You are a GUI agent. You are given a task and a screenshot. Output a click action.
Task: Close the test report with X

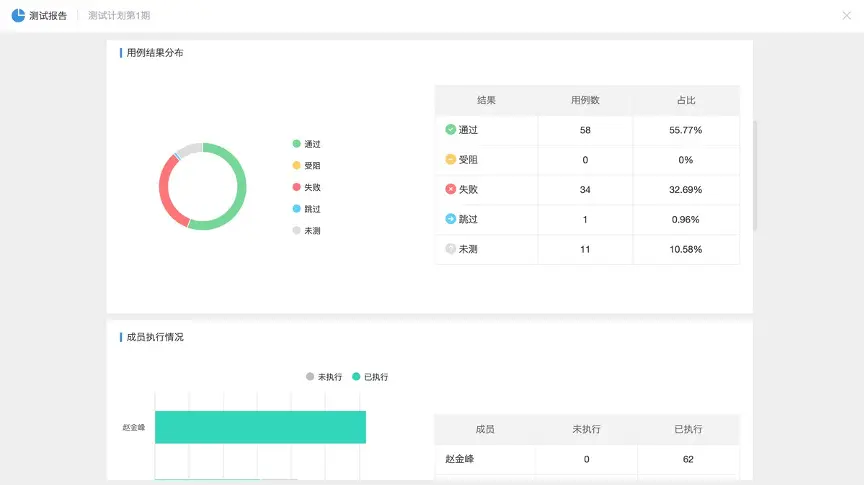(x=846, y=15)
